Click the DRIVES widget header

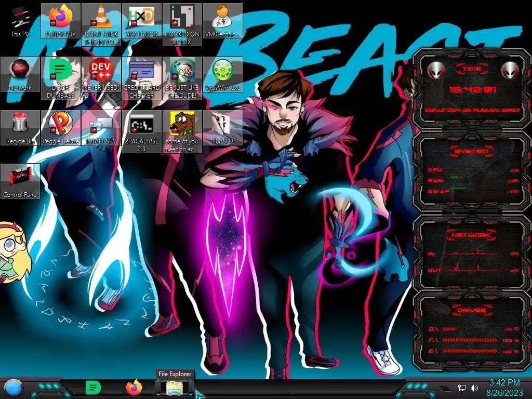[x=472, y=310]
